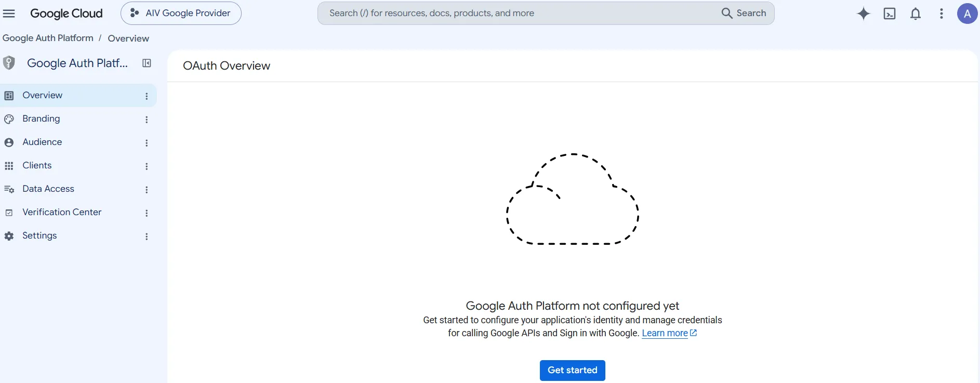
Task: Open the AIV Google Provider project picker
Action: [x=181, y=13]
